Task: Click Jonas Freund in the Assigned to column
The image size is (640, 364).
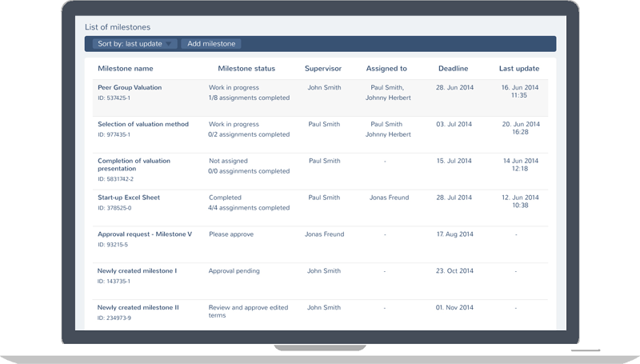Action: pos(388,198)
